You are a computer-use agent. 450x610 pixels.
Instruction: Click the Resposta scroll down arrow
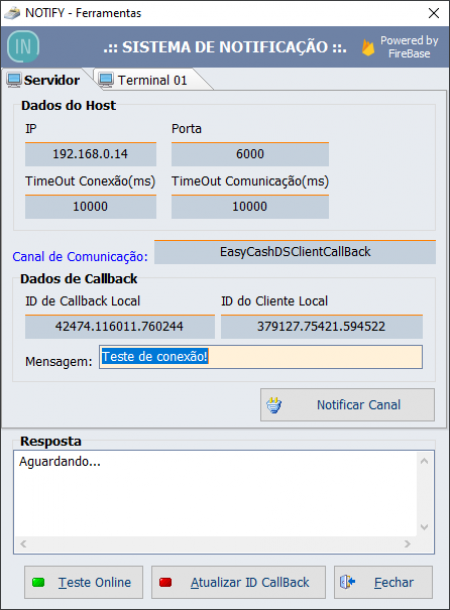424,527
